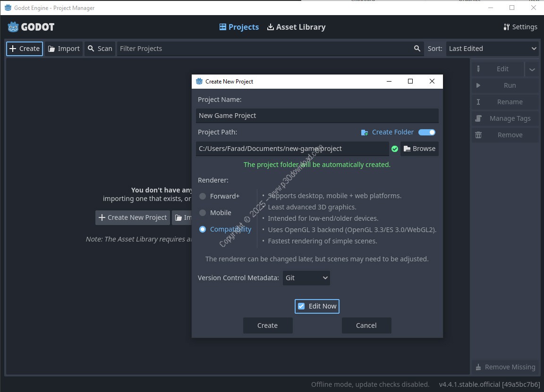
Task: Uncheck the Edit Now checkbox
Action: 317,307
